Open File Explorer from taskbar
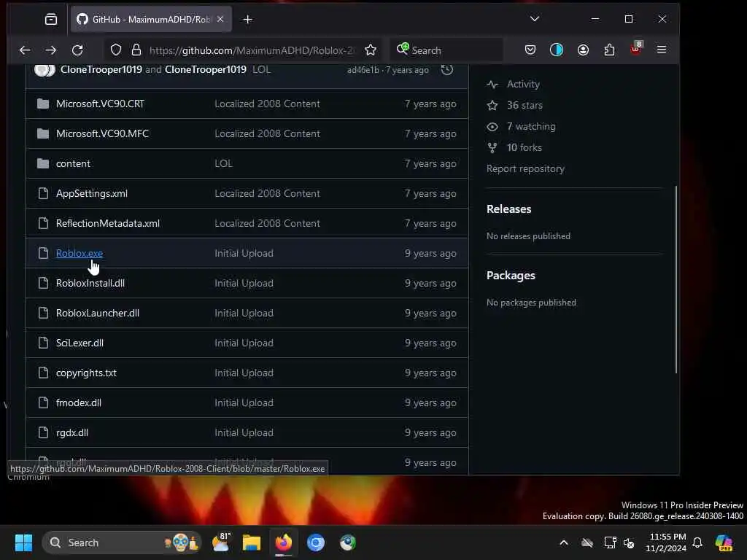 252,542
